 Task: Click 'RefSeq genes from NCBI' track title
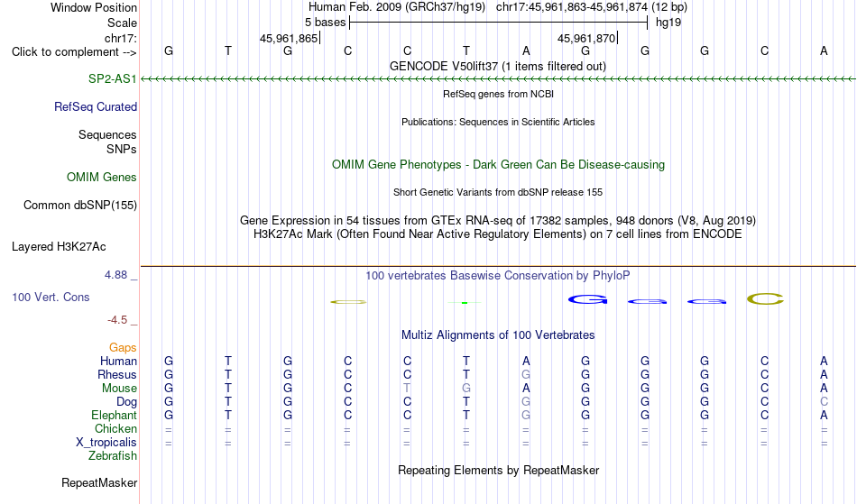tap(499, 94)
